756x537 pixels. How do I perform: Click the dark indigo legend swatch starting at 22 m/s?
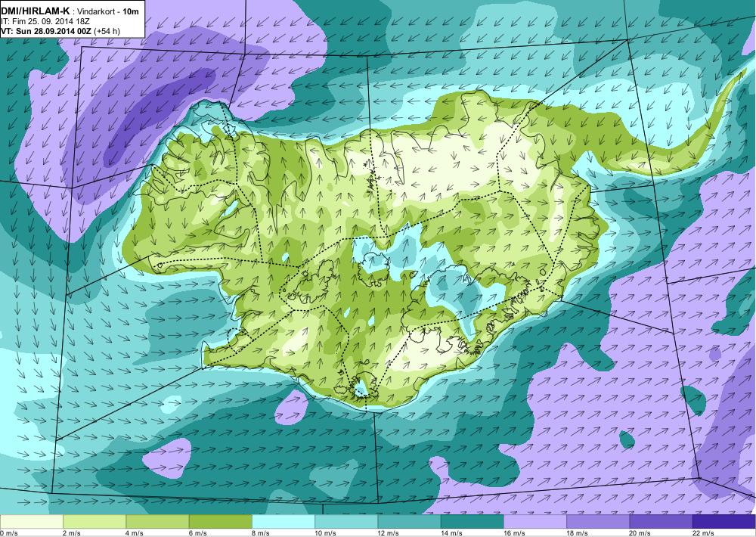pos(724,522)
